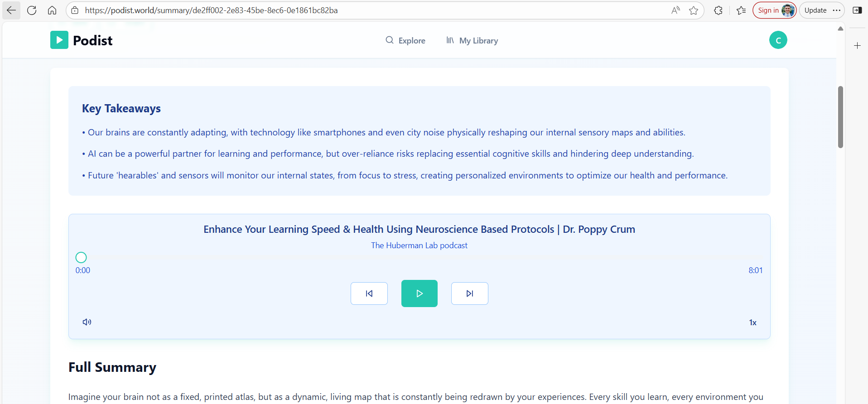Image resolution: width=868 pixels, height=404 pixels.
Task: Change the 1x playback speed
Action: tap(752, 322)
